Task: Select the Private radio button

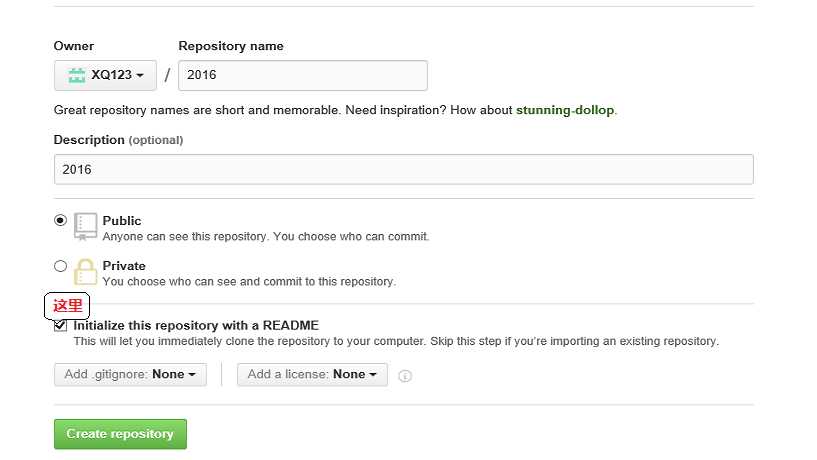Action: 61,266
